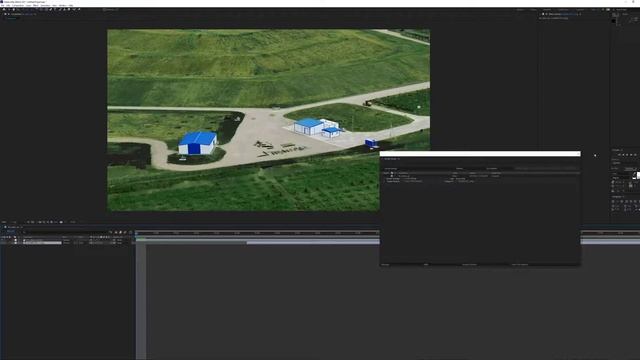Jump to last frame in Preview panel
The height and width of the screenshot is (360, 640).
(635, 155)
